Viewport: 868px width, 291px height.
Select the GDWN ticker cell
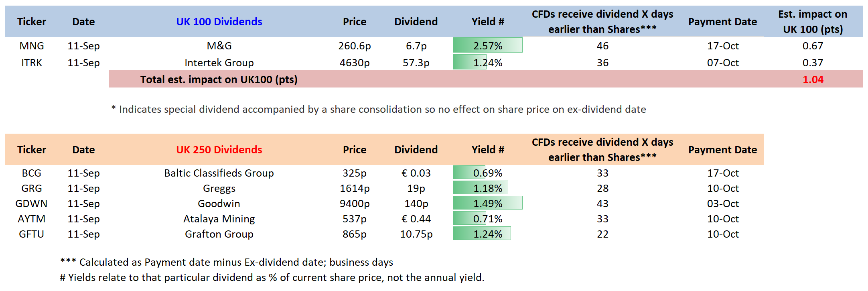31,203
